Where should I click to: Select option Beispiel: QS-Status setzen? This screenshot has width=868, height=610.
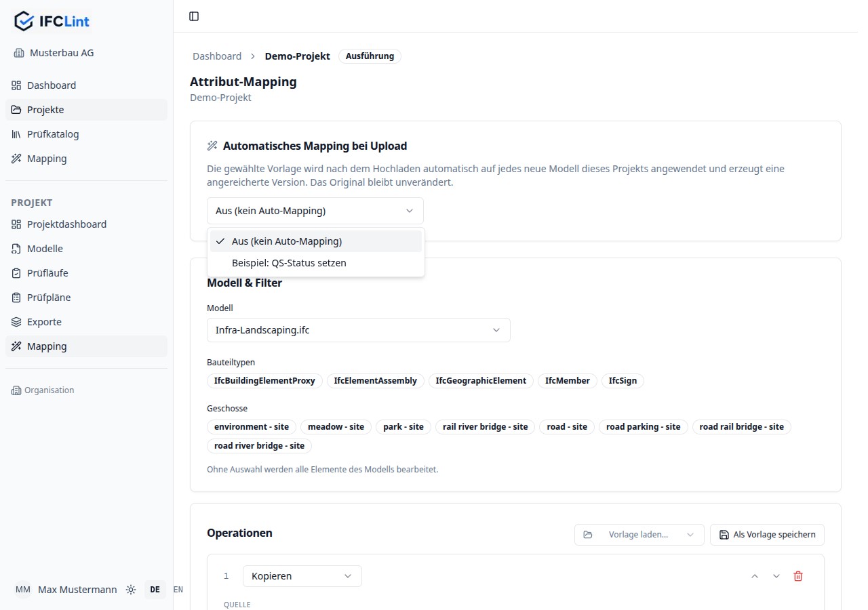click(316, 263)
